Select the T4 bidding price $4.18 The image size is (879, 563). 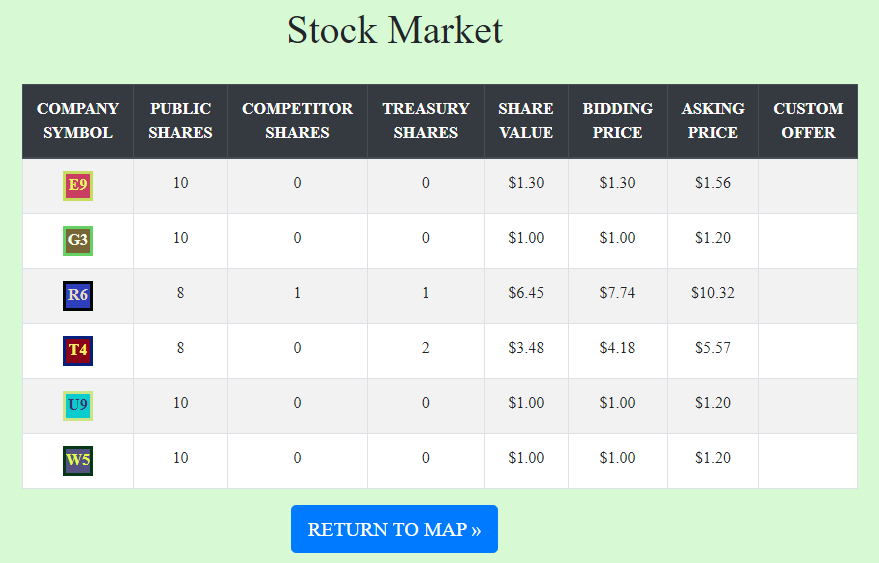(617, 348)
